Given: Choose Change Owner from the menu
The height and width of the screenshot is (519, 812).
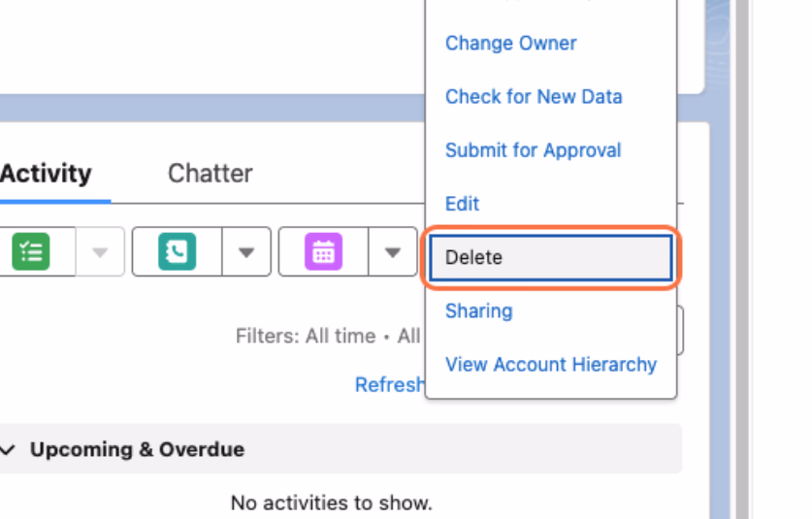Looking at the screenshot, I should coord(510,43).
